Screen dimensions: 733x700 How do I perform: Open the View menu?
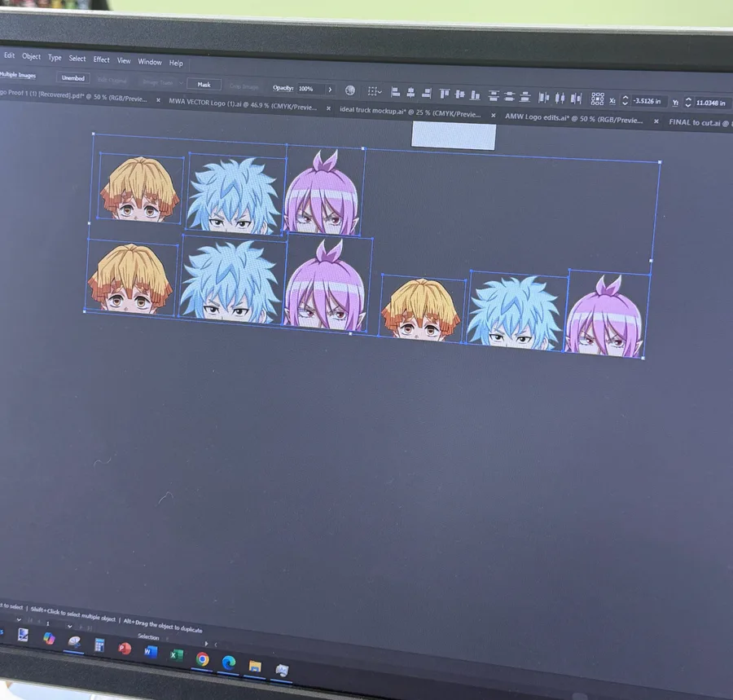point(124,60)
